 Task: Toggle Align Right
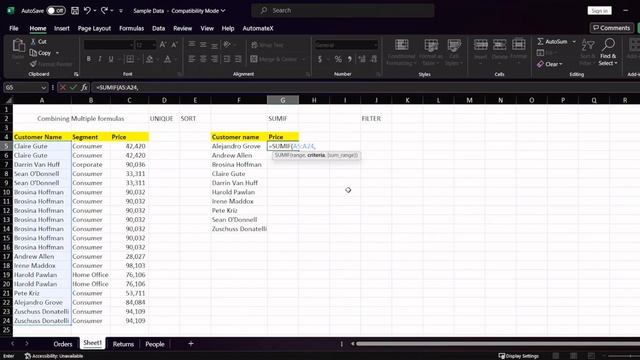click(x=214, y=59)
